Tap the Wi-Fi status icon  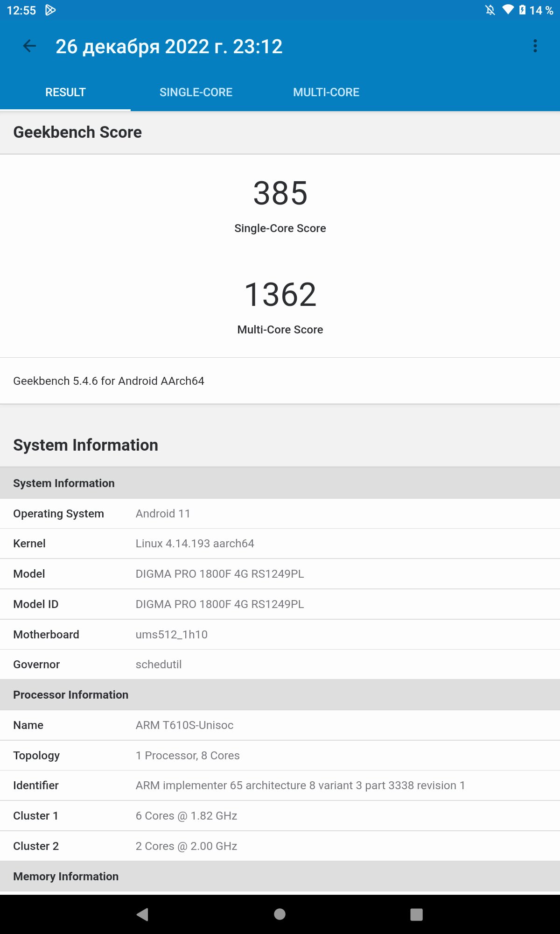(x=508, y=10)
